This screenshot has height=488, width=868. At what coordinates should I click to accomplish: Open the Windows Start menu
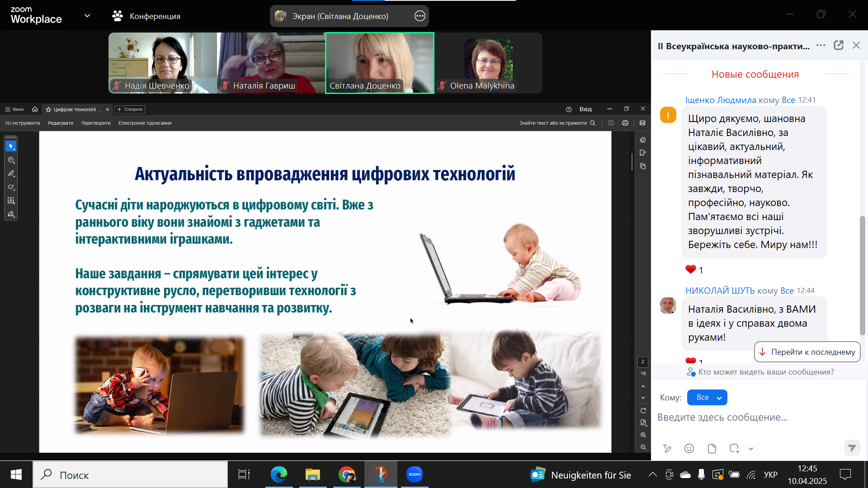(16, 474)
